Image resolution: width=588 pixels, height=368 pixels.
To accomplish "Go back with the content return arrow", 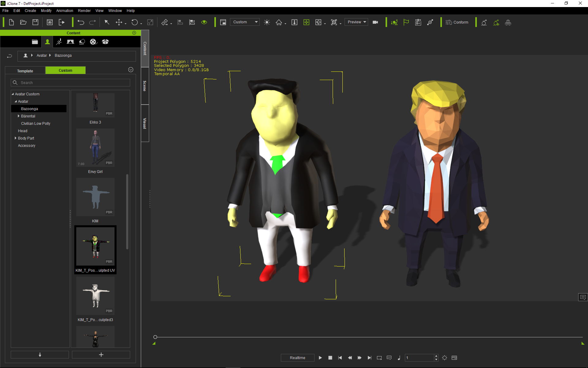I will pyautogui.click(x=9, y=56).
